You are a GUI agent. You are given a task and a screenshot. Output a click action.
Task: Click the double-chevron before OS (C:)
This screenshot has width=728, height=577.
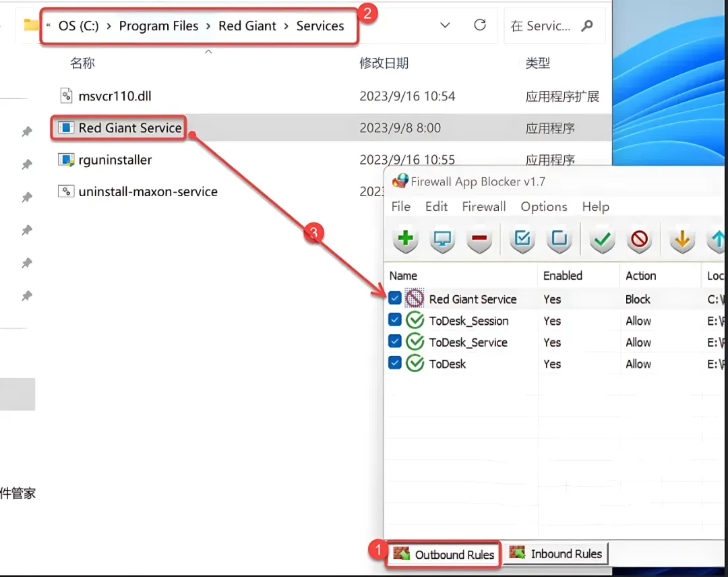coord(48,26)
